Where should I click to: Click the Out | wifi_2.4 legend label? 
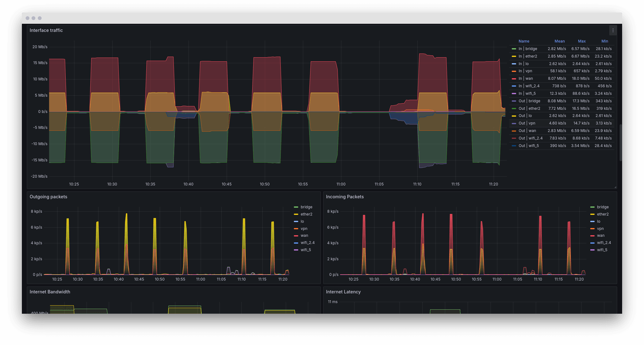pyautogui.click(x=531, y=138)
